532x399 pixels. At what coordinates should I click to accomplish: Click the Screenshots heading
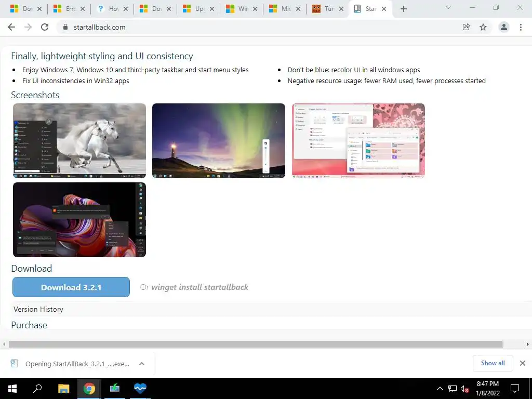[35, 95]
